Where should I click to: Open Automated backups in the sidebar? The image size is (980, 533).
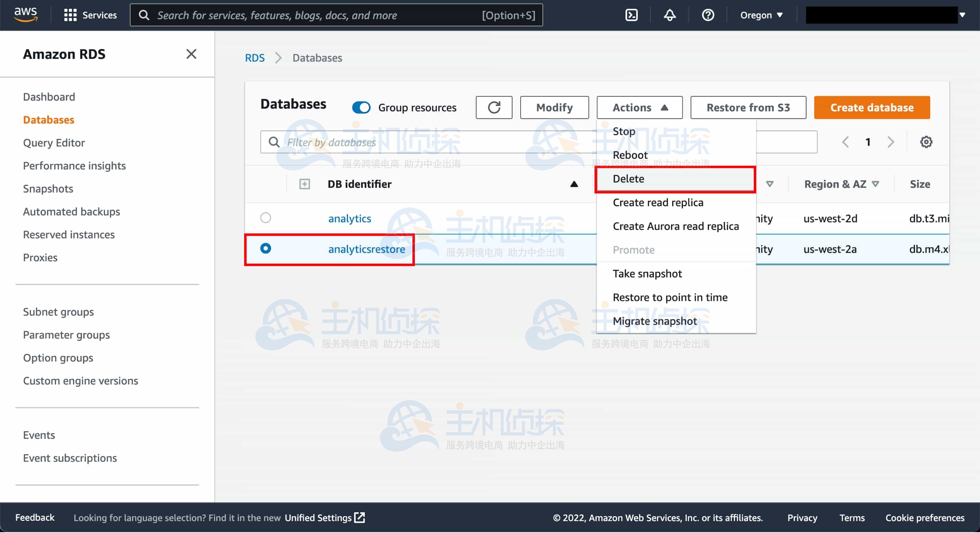(71, 211)
